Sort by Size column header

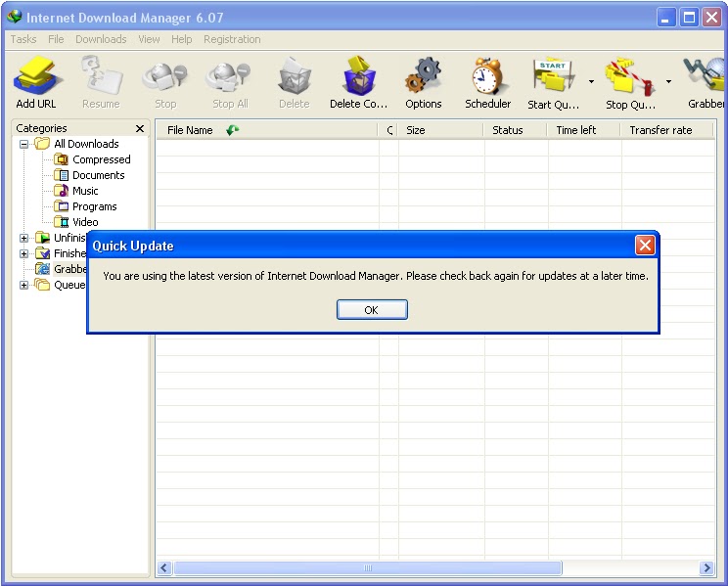click(x=440, y=130)
